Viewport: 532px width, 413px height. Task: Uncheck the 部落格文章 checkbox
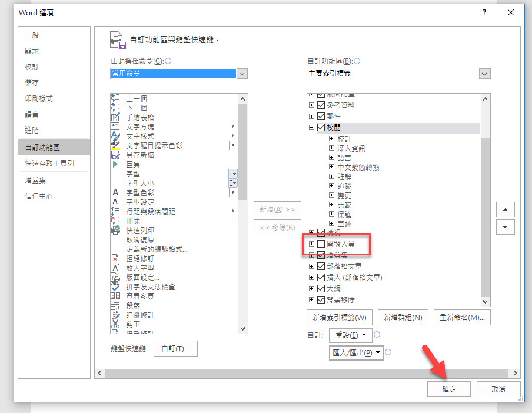(x=321, y=266)
